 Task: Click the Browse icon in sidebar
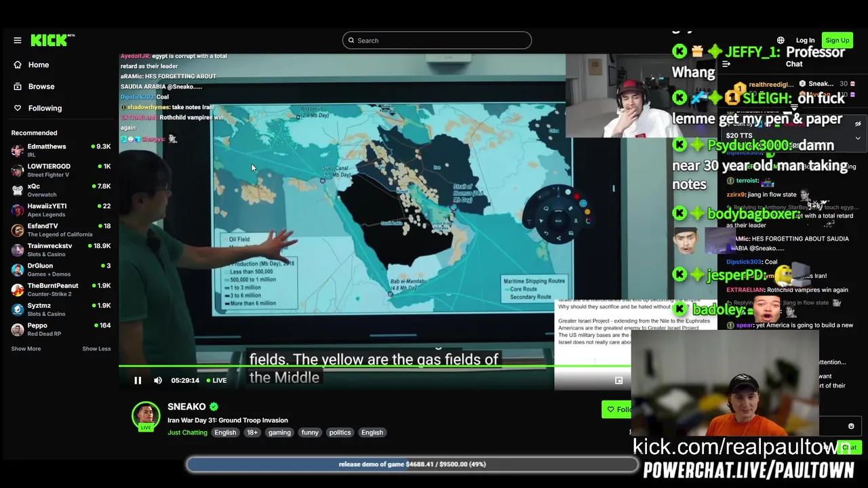click(x=18, y=86)
